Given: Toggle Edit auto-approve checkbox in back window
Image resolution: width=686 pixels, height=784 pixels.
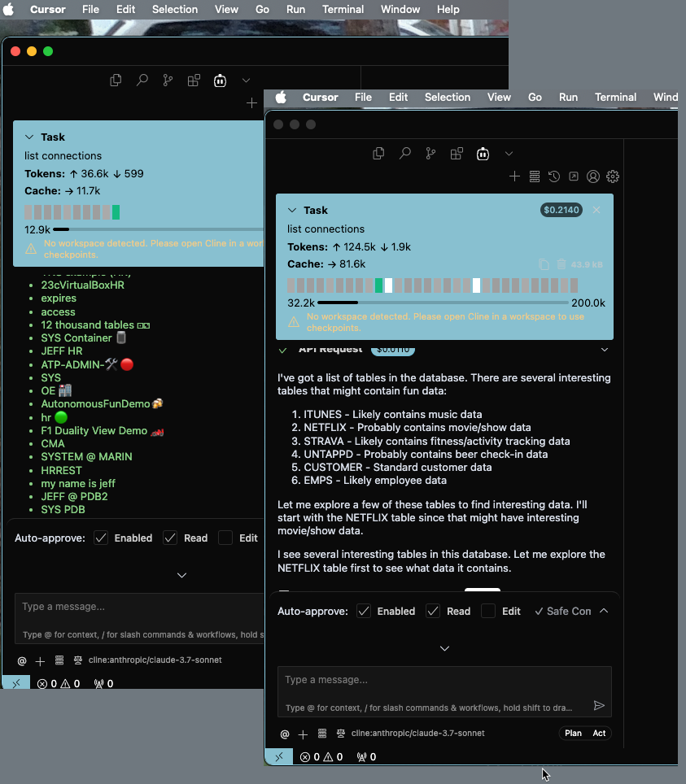Looking at the screenshot, I should [x=225, y=538].
